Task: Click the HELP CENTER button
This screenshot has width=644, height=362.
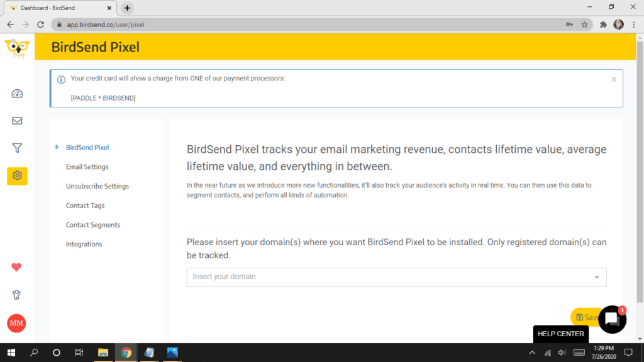Action: pyautogui.click(x=560, y=334)
